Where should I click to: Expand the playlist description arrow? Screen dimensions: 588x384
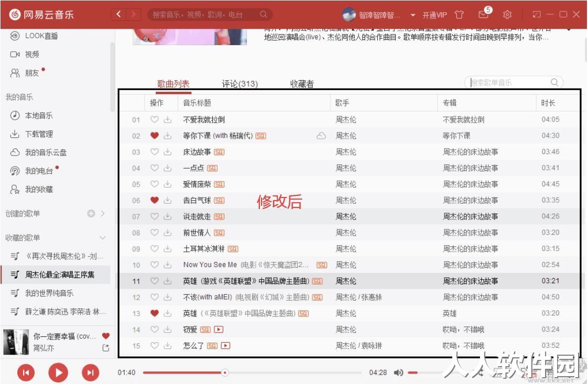click(x=569, y=29)
